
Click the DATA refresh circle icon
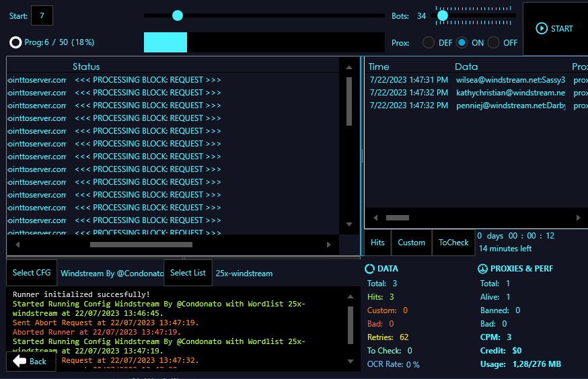pyautogui.click(x=369, y=269)
